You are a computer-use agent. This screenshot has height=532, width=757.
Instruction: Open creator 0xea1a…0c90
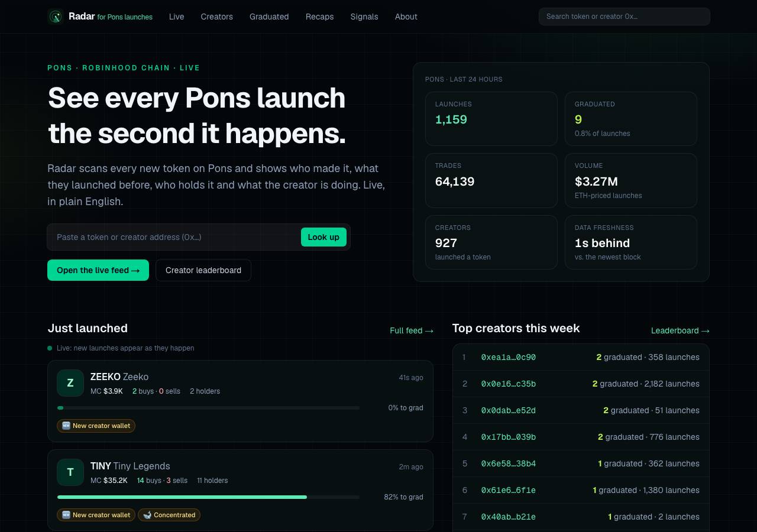[x=509, y=357]
